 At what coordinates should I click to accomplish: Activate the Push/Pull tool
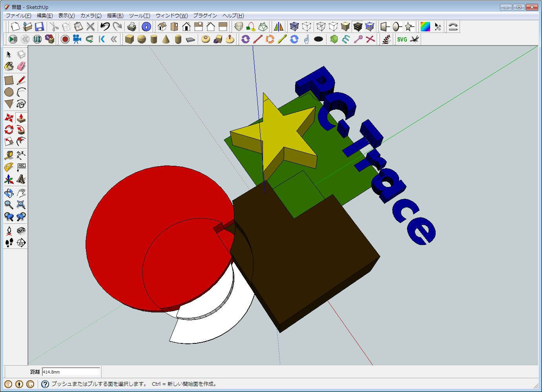pyautogui.click(x=21, y=118)
